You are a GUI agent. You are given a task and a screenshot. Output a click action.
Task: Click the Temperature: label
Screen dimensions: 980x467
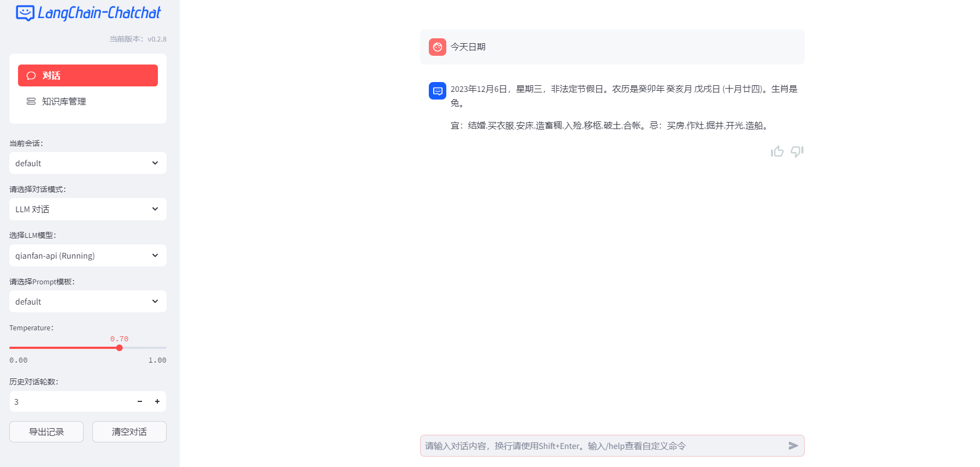coord(32,328)
